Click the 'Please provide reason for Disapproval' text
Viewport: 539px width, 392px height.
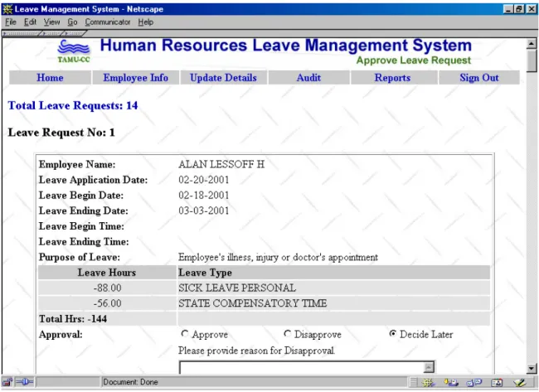point(256,351)
